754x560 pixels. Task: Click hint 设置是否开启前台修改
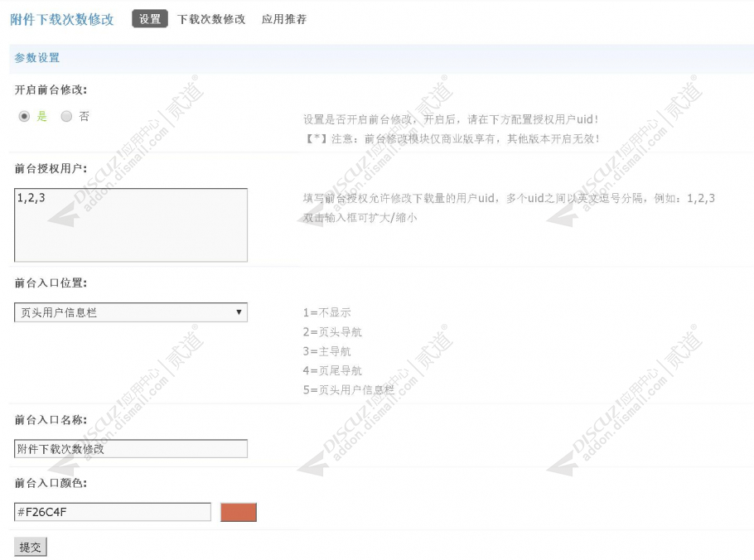click(451, 119)
